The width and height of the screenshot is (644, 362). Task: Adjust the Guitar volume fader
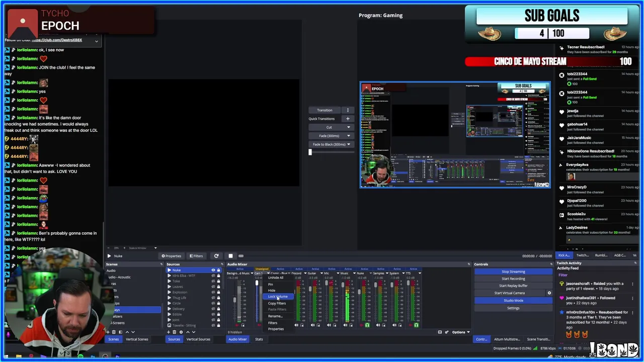point(310,289)
